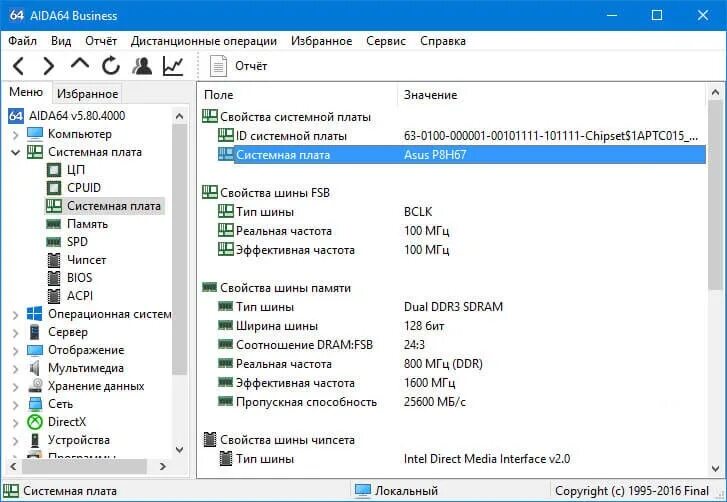The image size is (727, 502).
Task: Open the Сервис menu
Action: coord(386,41)
